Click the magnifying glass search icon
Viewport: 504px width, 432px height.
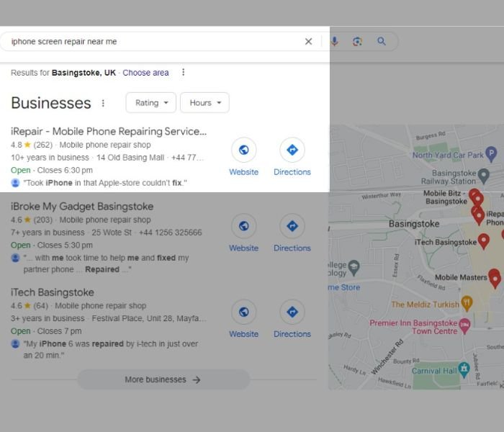pyautogui.click(x=382, y=42)
